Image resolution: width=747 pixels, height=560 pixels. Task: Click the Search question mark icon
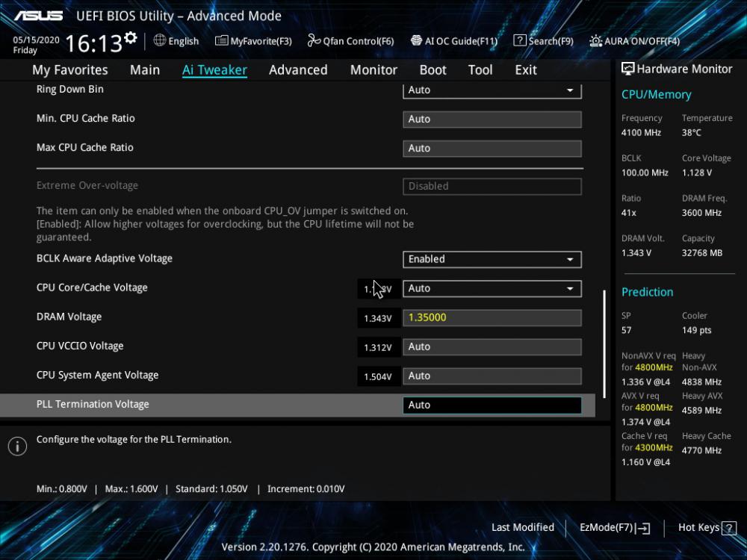tap(519, 40)
